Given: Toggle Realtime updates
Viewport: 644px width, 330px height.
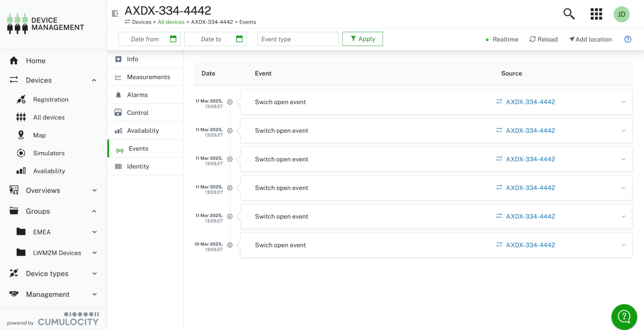Looking at the screenshot, I should pyautogui.click(x=501, y=39).
